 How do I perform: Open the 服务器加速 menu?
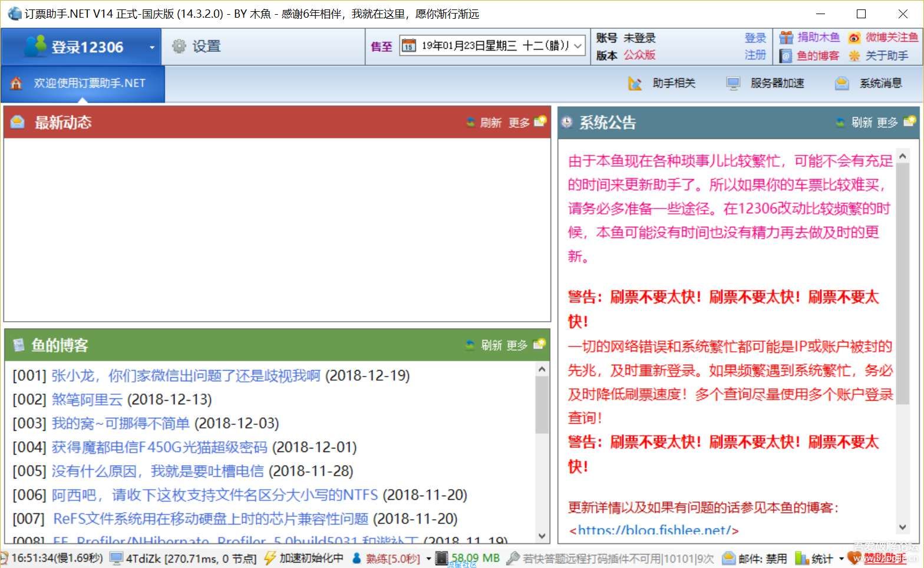777,83
